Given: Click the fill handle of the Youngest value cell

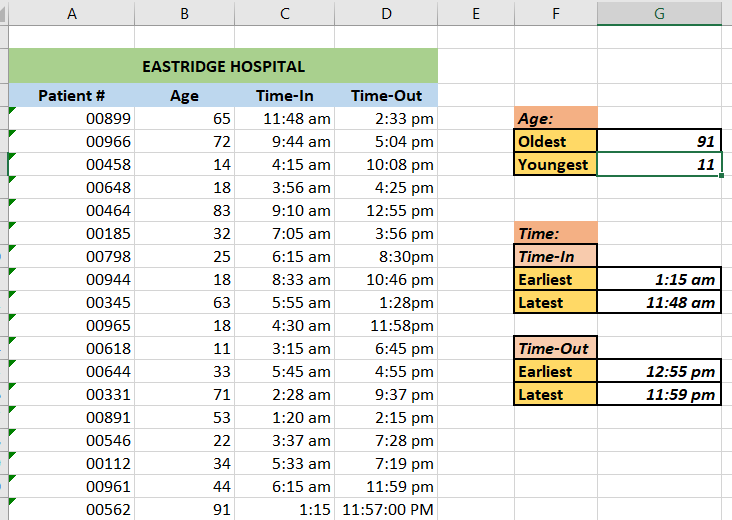Looking at the screenshot, I should [721, 176].
